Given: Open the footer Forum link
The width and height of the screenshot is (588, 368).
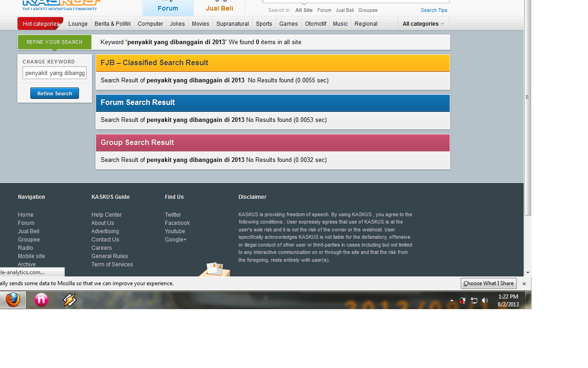Looking at the screenshot, I should click(26, 223).
